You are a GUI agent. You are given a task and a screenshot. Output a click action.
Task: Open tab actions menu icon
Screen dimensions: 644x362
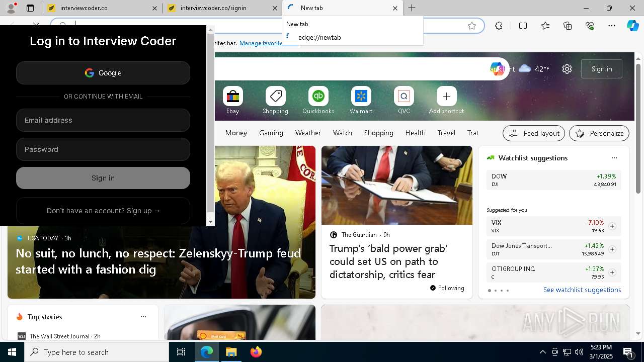tap(30, 8)
